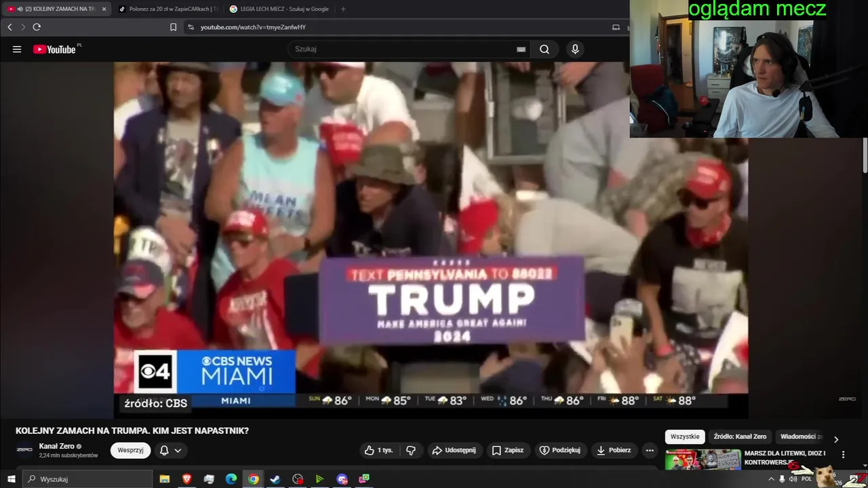The image size is (868, 488).
Task: Select Źródło: Kanał Zero filter chip
Action: tap(740, 436)
